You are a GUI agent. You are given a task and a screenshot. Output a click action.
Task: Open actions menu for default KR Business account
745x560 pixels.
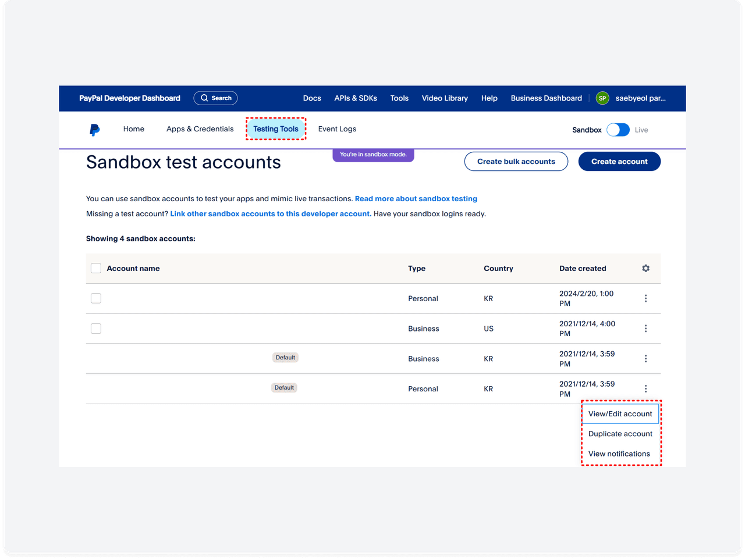click(x=645, y=359)
